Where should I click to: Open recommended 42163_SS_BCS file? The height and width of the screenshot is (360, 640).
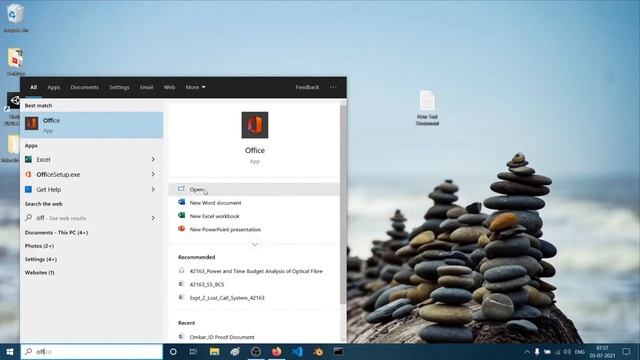(207, 284)
